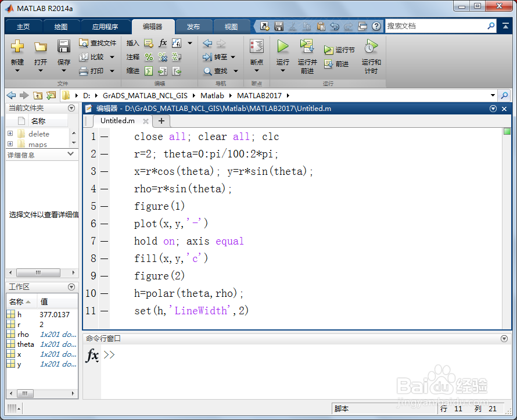Set a breakpoint at line 10 dash
Viewport: 517px width, 420px height.
pos(104,293)
